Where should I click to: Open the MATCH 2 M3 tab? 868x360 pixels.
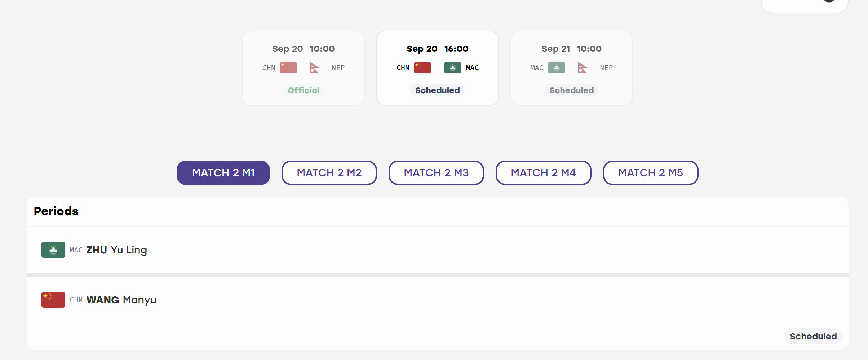click(436, 173)
